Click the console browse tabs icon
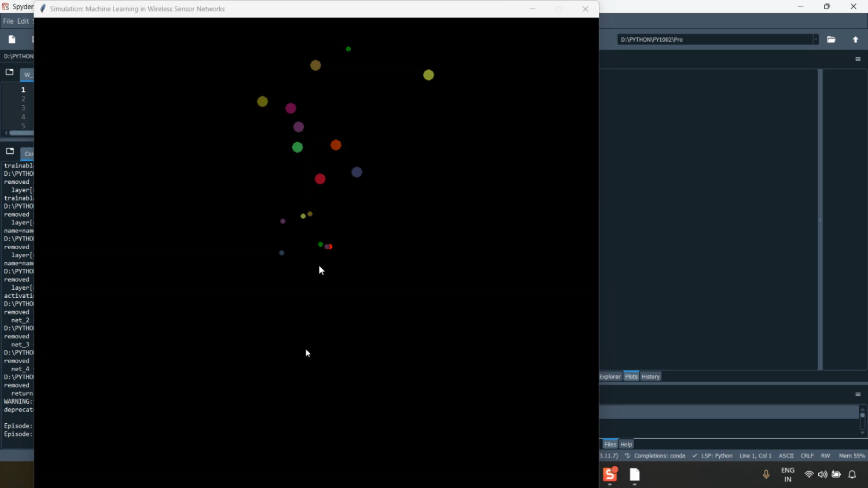This screenshot has height=488, width=868. pos(10,151)
